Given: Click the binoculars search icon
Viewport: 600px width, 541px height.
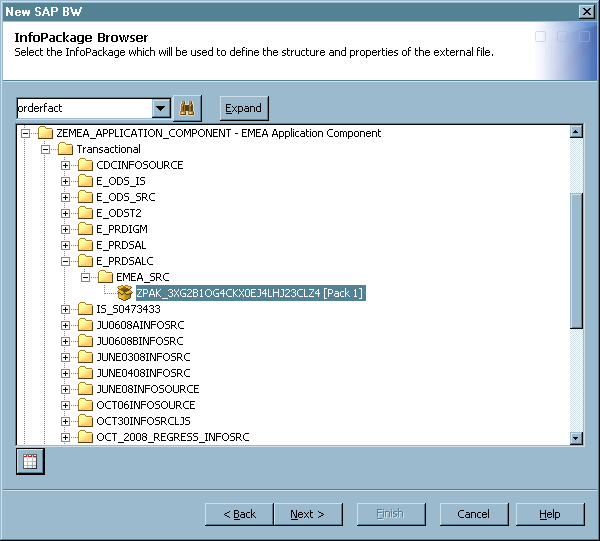Looking at the screenshot, I should pos(187,108).
